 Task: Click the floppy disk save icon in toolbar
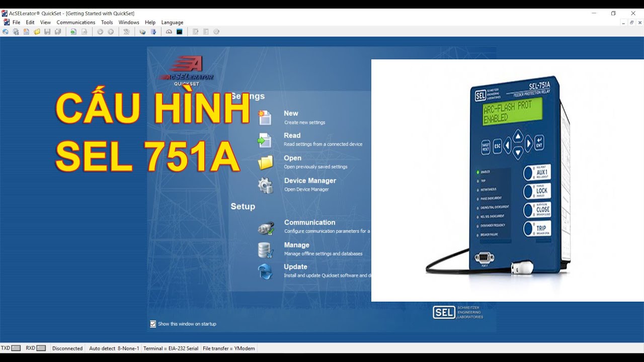coord(47,32)
